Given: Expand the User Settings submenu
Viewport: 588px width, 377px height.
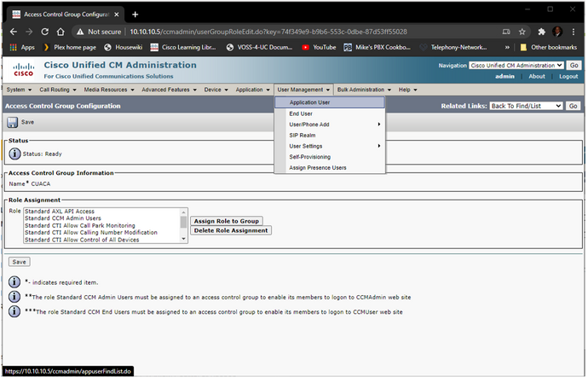Looking at the screenshot, I should pyautogui.click(x=330, y=146).
